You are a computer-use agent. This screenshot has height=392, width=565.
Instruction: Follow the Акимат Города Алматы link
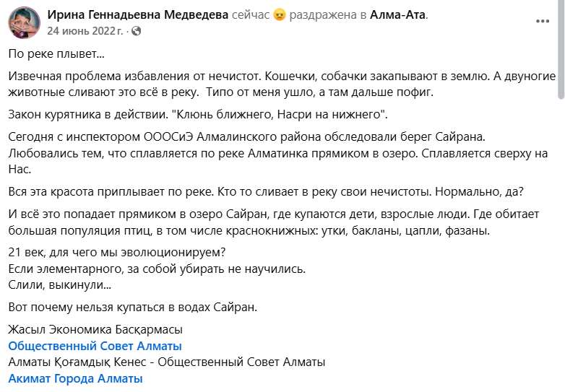pos(76,379)
